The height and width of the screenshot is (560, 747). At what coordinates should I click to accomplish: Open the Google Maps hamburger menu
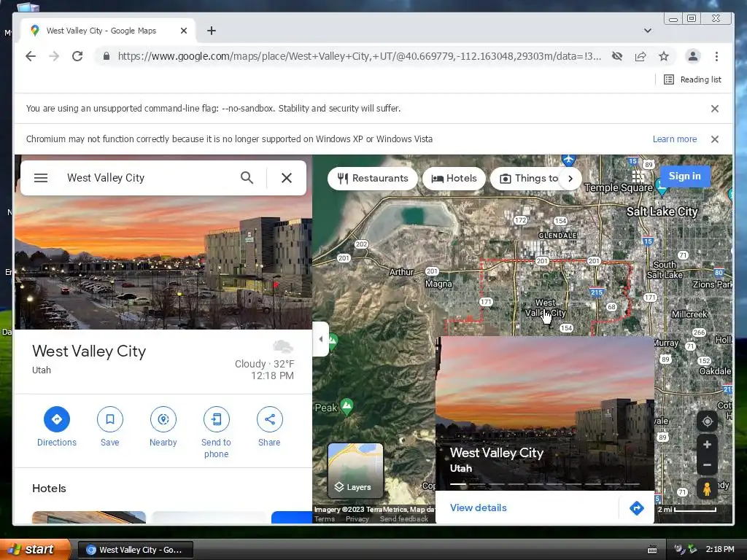click(41, 178)
